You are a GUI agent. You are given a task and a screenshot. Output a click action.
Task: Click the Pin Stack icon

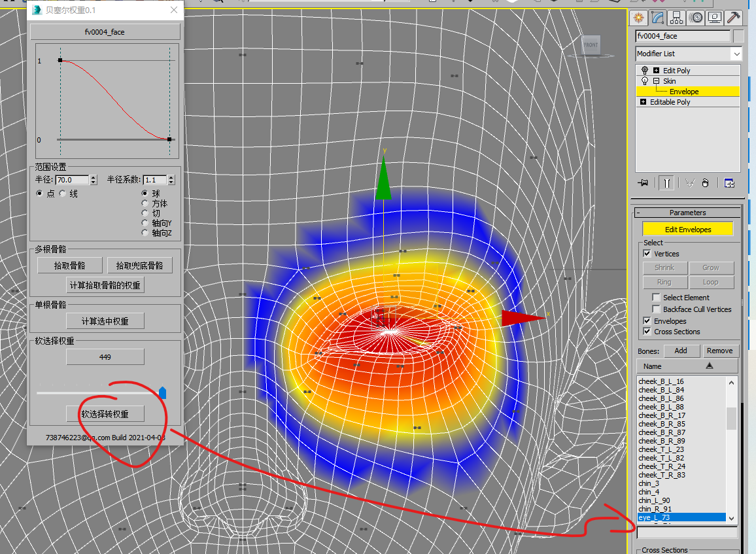[644, 183]
